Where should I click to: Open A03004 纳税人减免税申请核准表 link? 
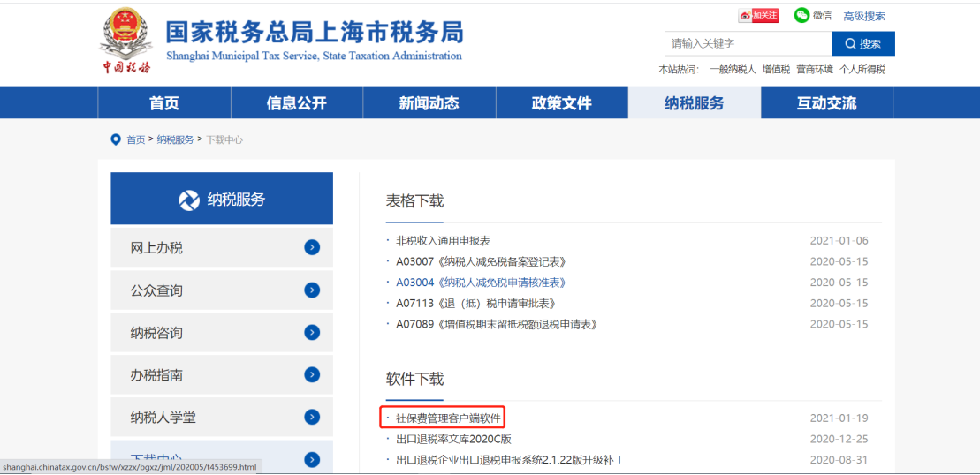click(480, 283)
